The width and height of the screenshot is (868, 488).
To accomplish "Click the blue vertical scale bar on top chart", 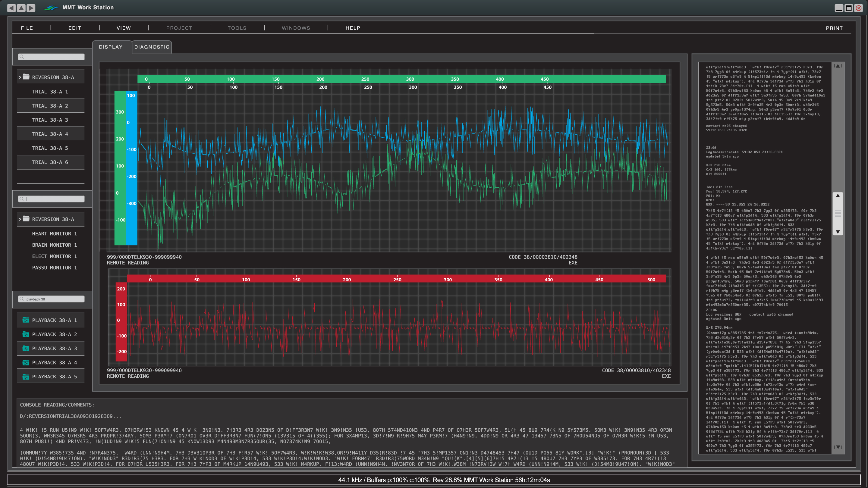I will (131, 168).
